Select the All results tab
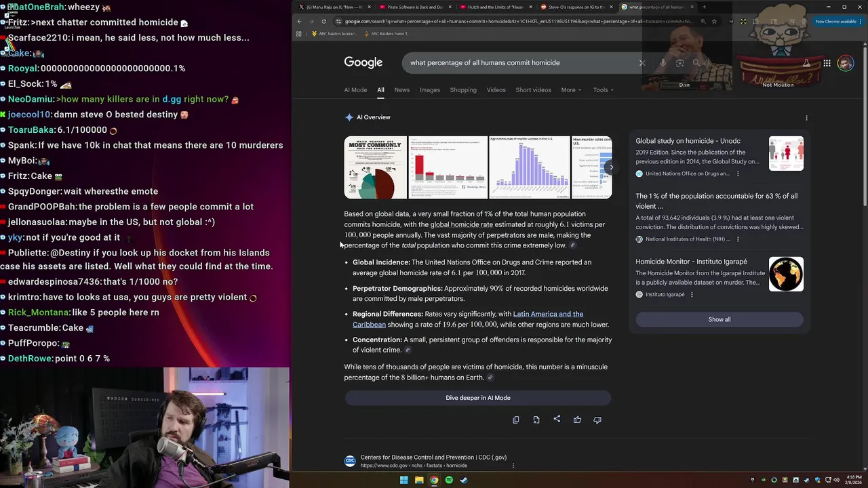The image size is (868, 488). 380,90
